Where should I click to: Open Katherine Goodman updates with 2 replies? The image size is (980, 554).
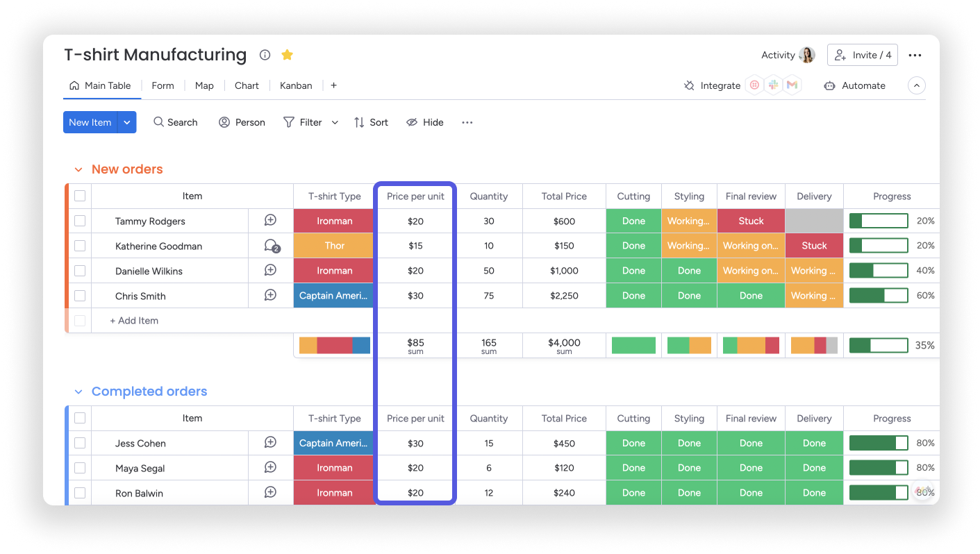pos(272,246)
